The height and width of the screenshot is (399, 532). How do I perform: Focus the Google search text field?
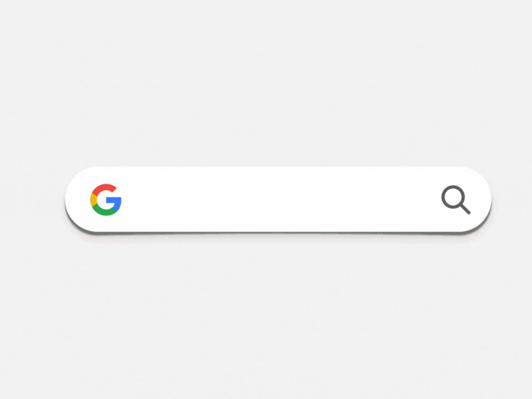pyautogui.click(x=278, y=199)
